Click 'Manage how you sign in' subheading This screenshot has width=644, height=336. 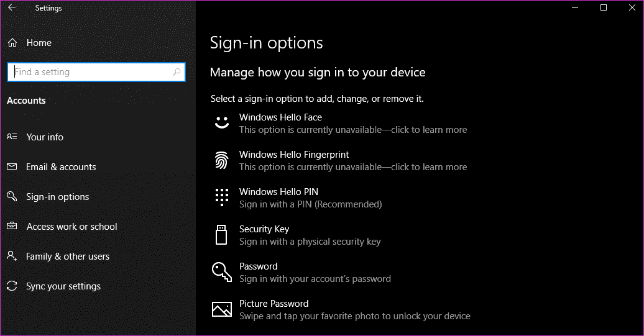click(318, 73)
